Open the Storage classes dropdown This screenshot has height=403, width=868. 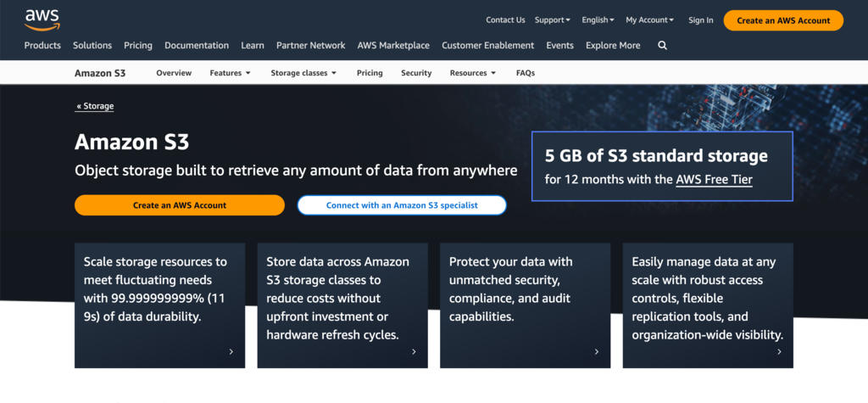(303, 73)
